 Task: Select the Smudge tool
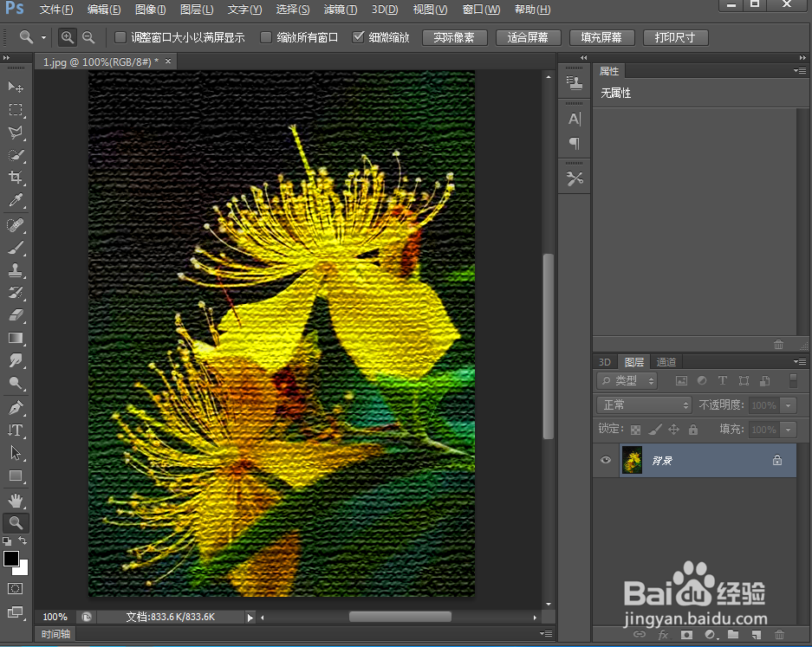(16, 360)
